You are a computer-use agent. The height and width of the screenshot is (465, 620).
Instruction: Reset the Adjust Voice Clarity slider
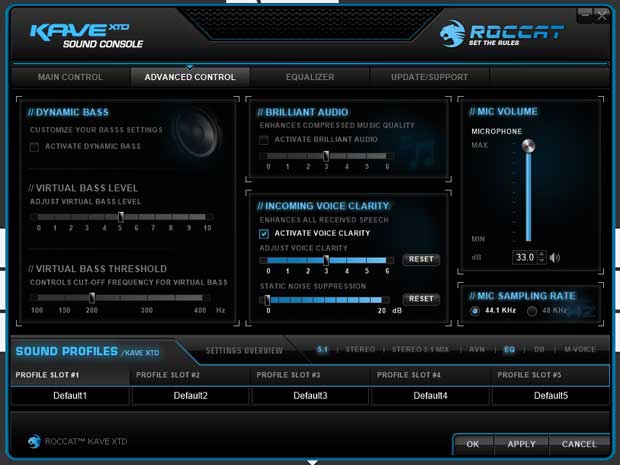tap(421, 259)
